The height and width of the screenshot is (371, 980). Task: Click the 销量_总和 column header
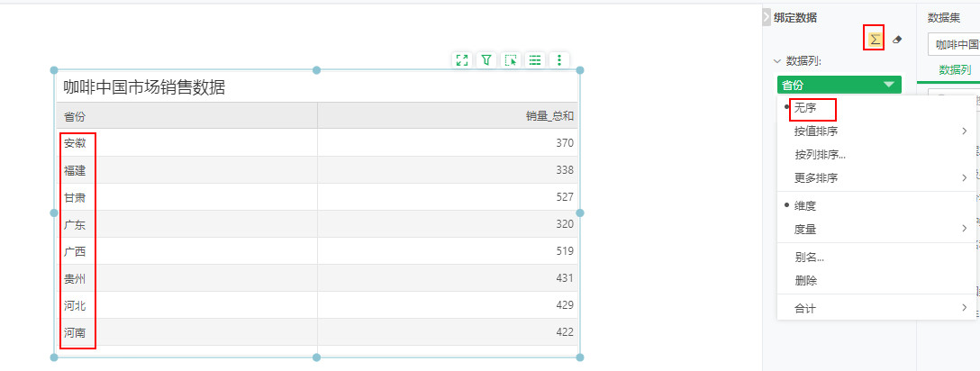[x=549, y=116]
